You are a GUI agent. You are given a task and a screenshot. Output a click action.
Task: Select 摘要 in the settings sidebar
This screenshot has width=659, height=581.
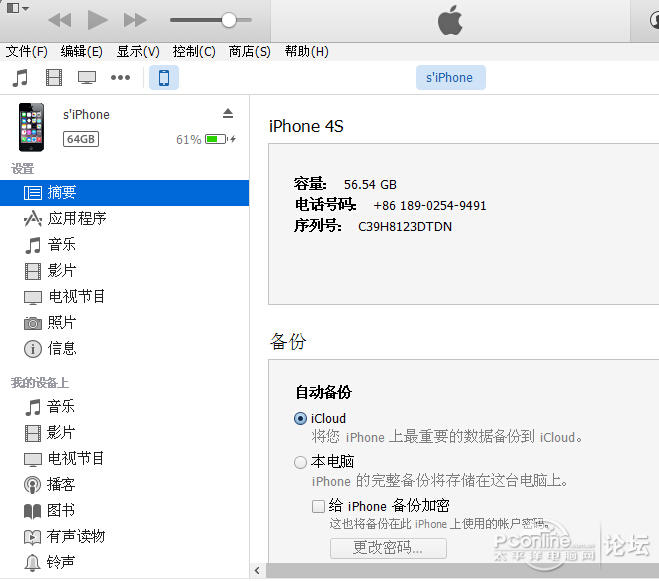(x=124, y=193)
